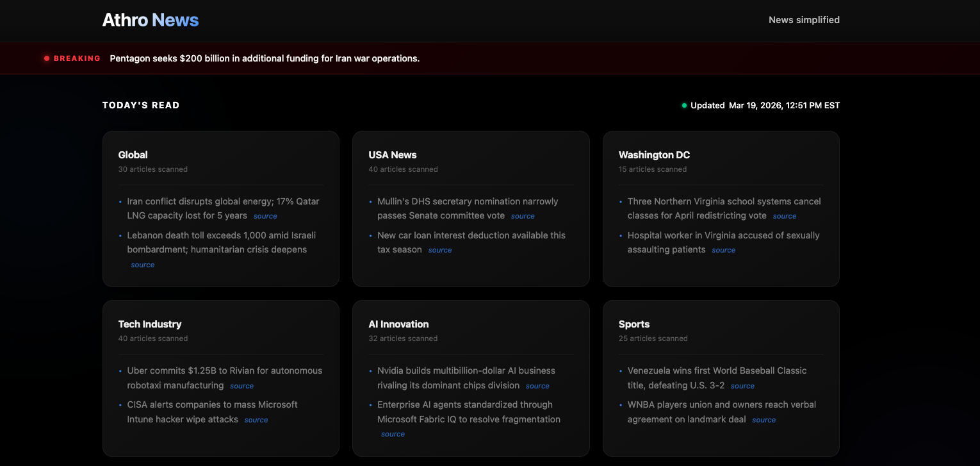Open source for Lebanon death toll story
Image resolution: width=980 pixels, height=466 pixels.
tap(142, 265)
